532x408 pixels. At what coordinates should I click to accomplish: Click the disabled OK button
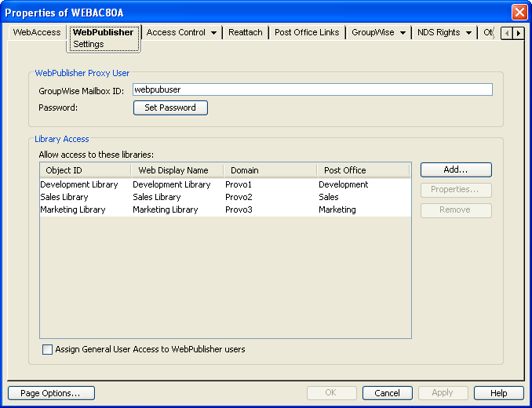[x=331, y=393]
